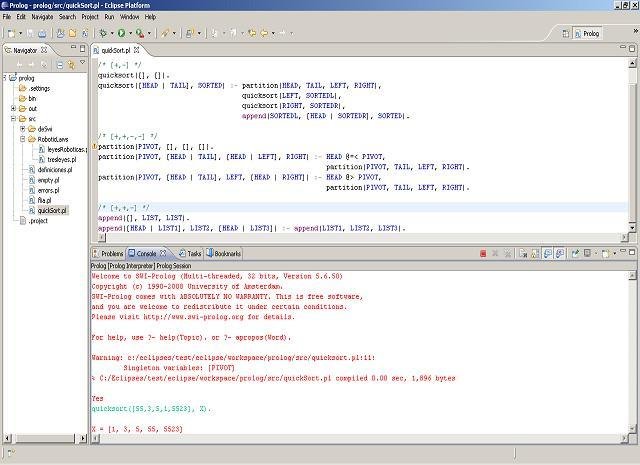This screenshot has height=465, width=640.
Task: Click the console vertical scrollbar up arrow
Action: click(632, 276)
